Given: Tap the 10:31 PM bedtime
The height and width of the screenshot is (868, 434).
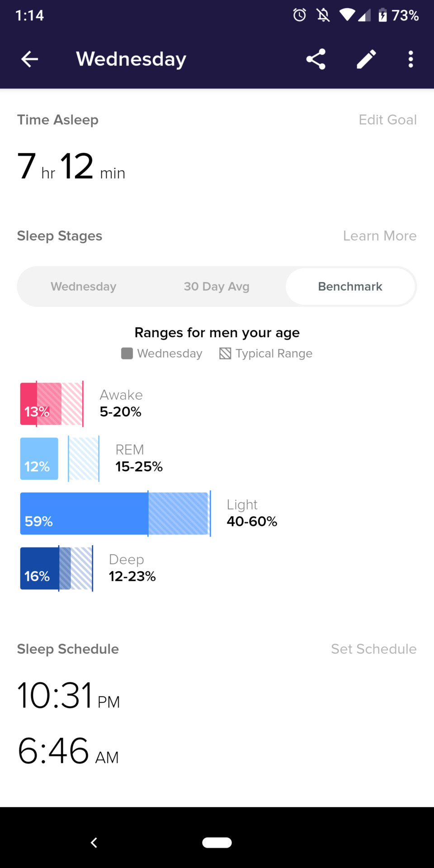Looking at the screenshot, I should [68, 696].
